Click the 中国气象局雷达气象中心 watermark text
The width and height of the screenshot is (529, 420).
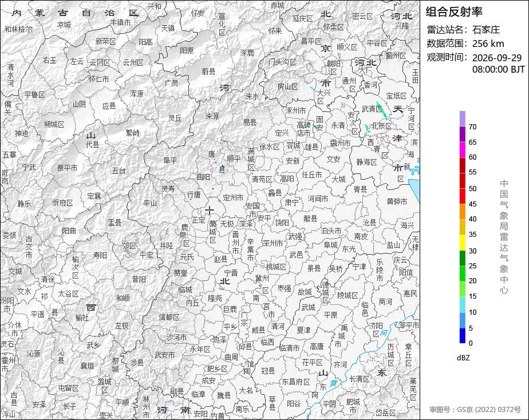click(x=504, y=237)
